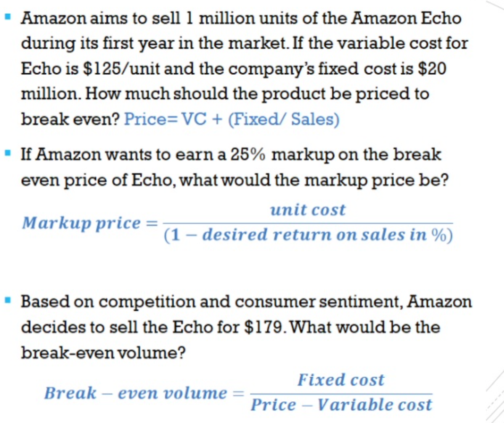Click the 'Price – Variable cost' denominator
Screen dimensions: 504x423
[342, 404]
